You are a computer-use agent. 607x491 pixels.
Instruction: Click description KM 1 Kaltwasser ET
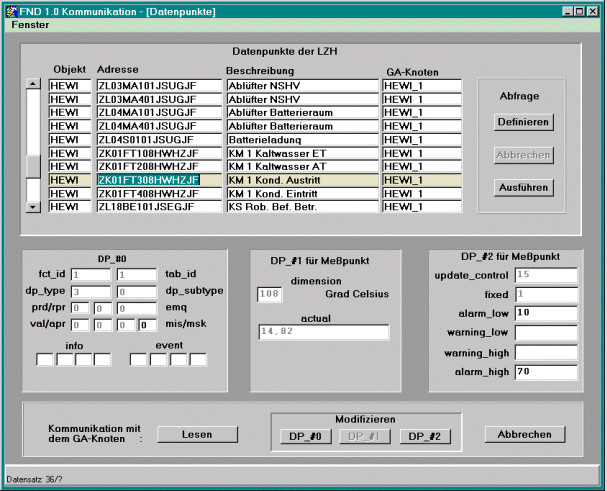point(303,153)
